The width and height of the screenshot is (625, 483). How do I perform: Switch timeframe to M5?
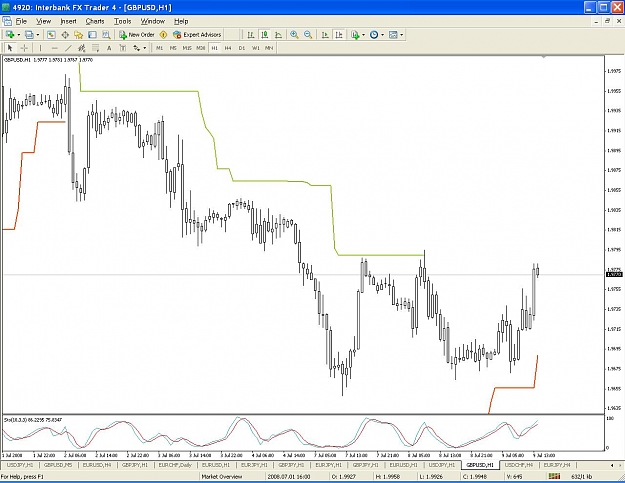(173, 48)
